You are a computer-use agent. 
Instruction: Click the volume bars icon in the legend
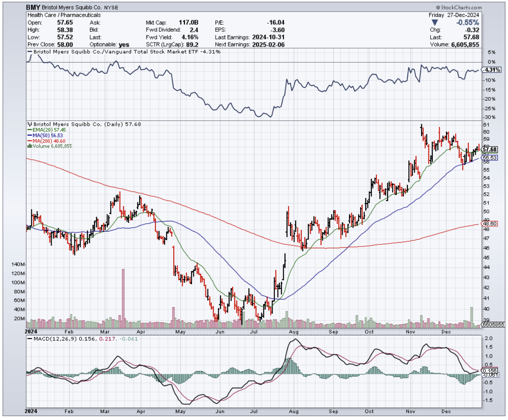29,146
